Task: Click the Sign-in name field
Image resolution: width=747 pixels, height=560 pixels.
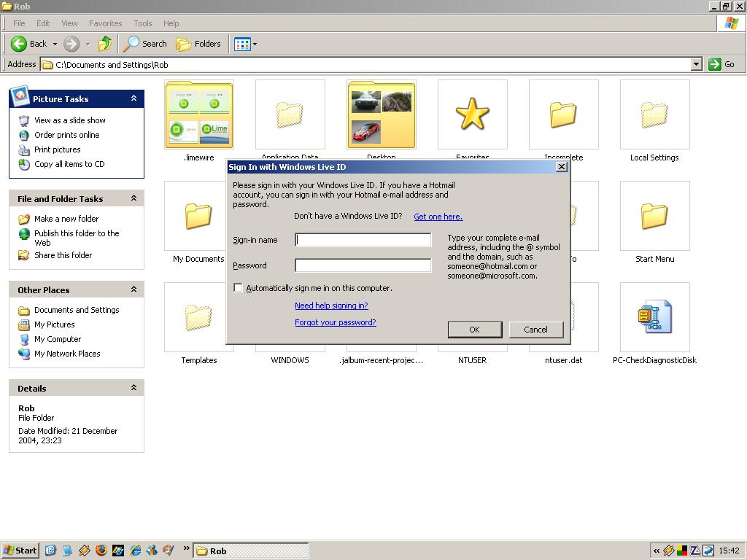Action: click(363, 239)
